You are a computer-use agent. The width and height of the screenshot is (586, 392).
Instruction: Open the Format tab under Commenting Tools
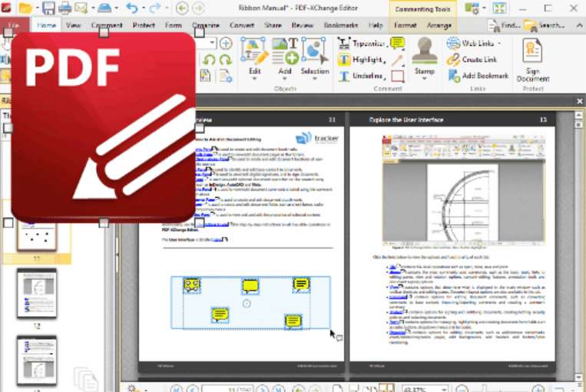[x=406, y=25]
